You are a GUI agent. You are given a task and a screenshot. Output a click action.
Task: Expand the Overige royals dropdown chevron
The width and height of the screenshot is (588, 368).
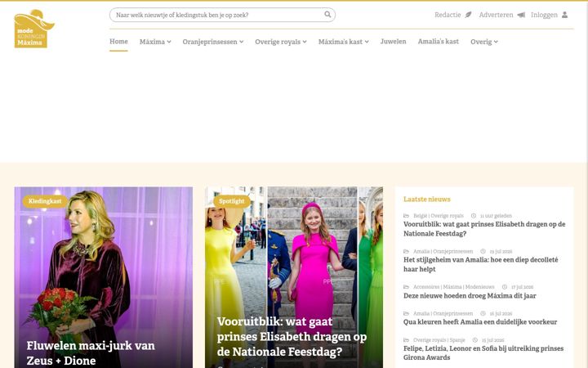coord(305,42)
